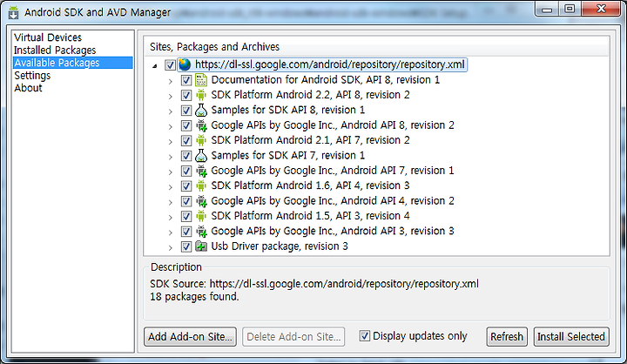627x364 pixels.
Task: Expand SDK Platform Android 1.5 row
Action: click(x=171, y=218)
